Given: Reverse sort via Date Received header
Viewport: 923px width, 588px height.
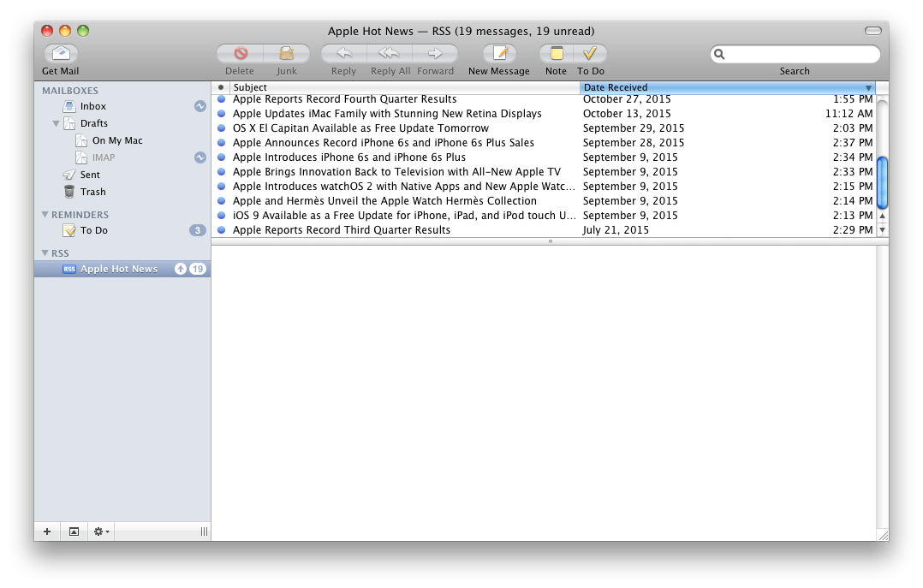Looking at the screenshot, I should point(728,87).
